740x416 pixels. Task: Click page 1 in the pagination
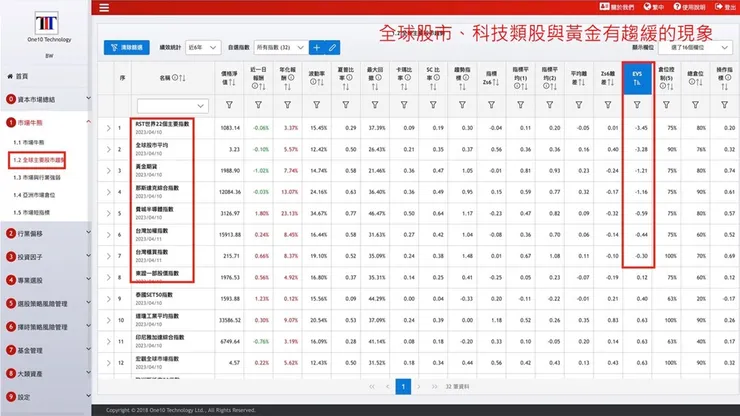(403, 387)
